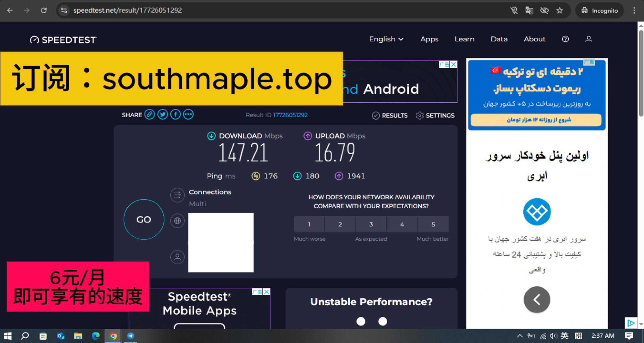Image resolution: width=644 pixels, height=343 pixels.
Task: Click the idle ping icon beside 176
Action: [x=256, y=176]
